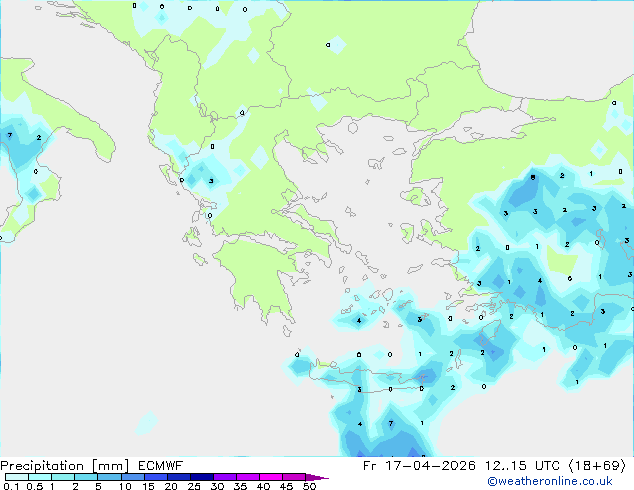Select the 5–10 mm legend swatch

coord(110,477)
